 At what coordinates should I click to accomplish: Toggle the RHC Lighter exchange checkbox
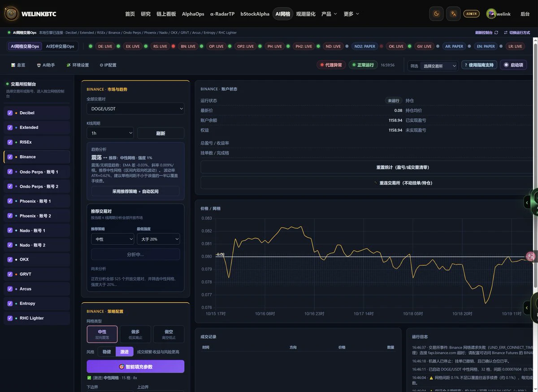pyautogui.click(x=10, y=318)
